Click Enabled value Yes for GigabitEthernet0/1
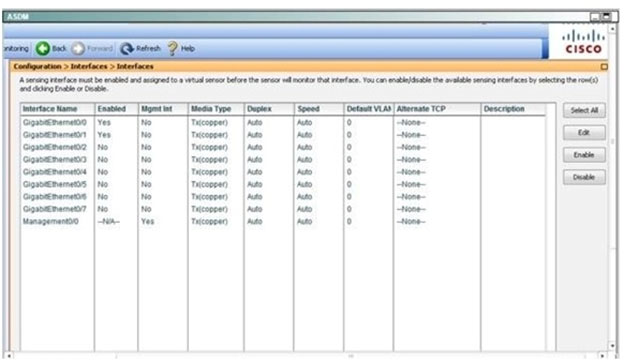624x363 pixels. pos(104,135)
